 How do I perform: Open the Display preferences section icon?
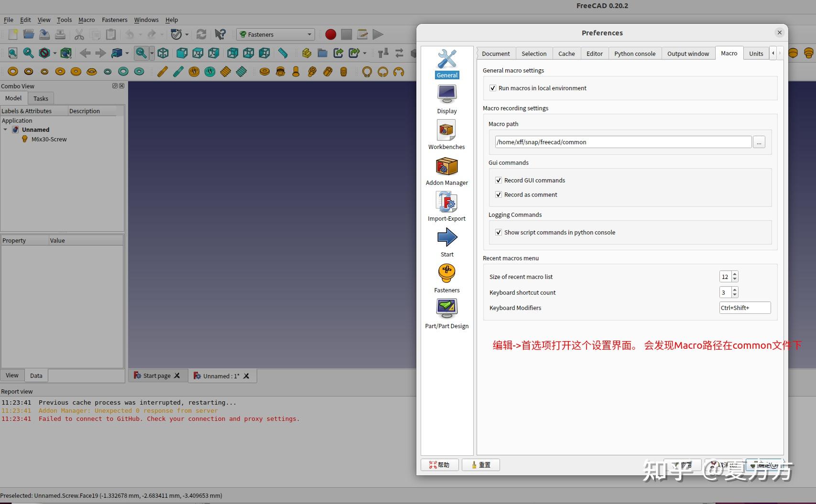point(447,99)
